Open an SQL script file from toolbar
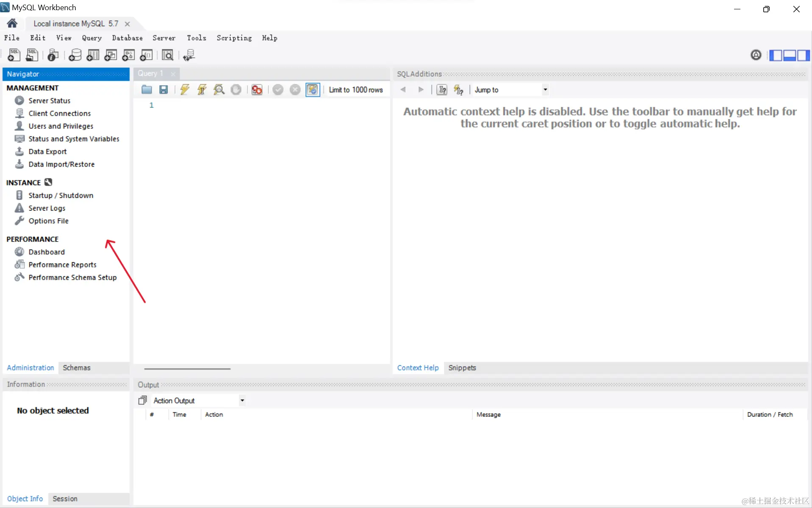The height and width of the screenshot is (508, 812). pyautogui.click(x=32, y=55)
